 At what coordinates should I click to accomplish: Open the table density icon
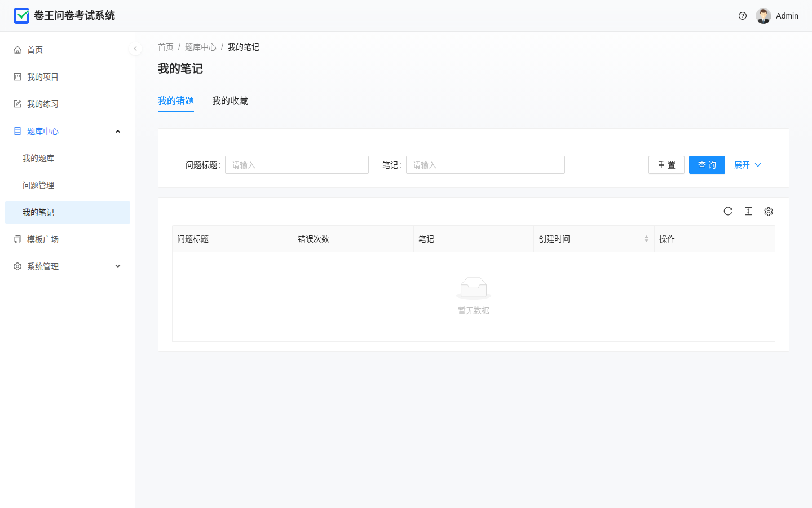tap(748, 211)
